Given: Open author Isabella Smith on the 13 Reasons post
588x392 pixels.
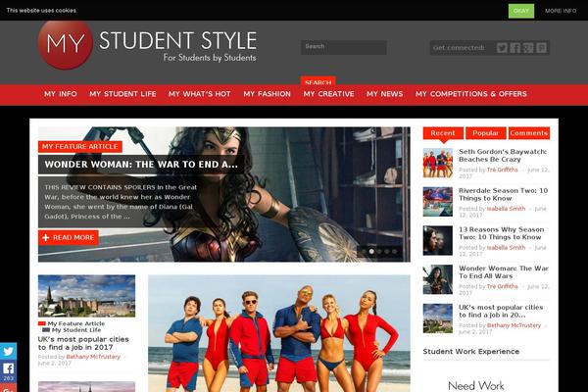Looking at the screenshot, I should (x=506, y=248).
